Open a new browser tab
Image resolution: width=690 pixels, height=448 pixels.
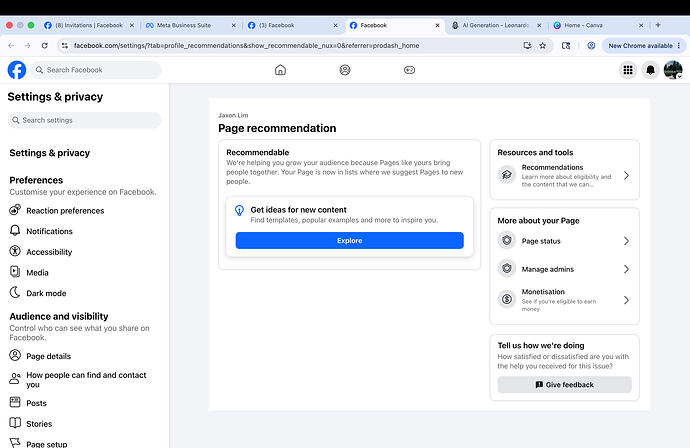coord(658,25)
